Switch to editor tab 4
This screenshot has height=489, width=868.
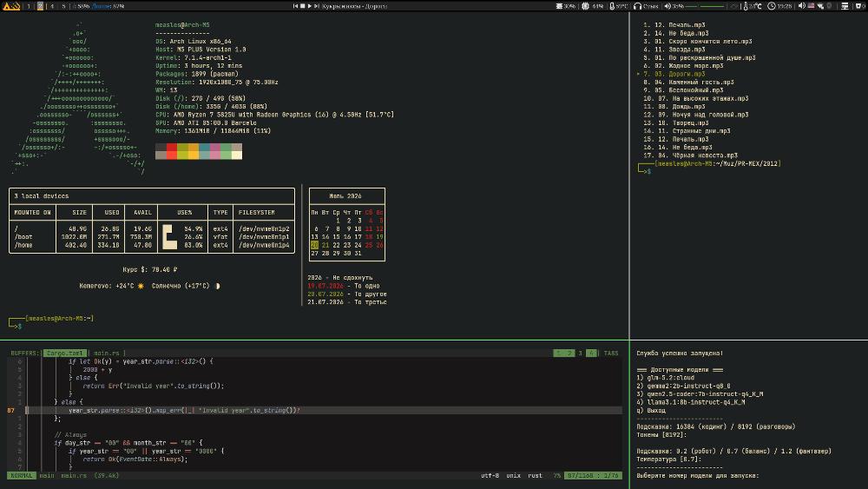[x=591, y=353]
